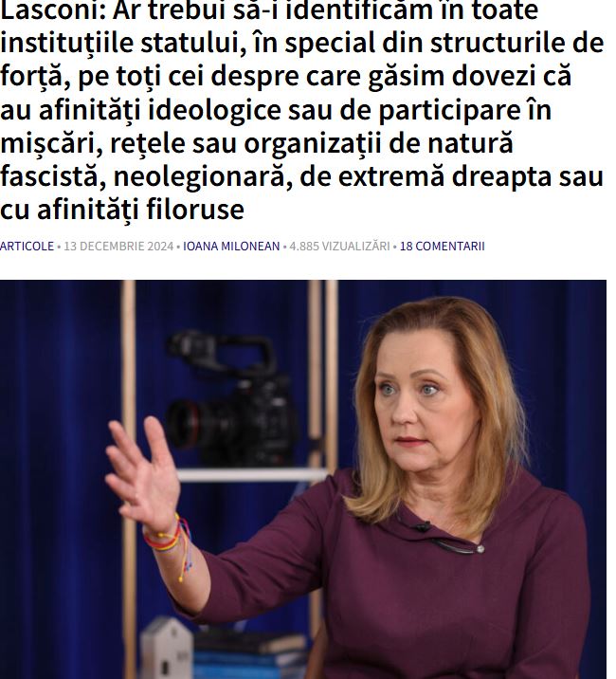616x679 pixels.
Task: Click the raised hand in the photo
Action: coord(144,474)
